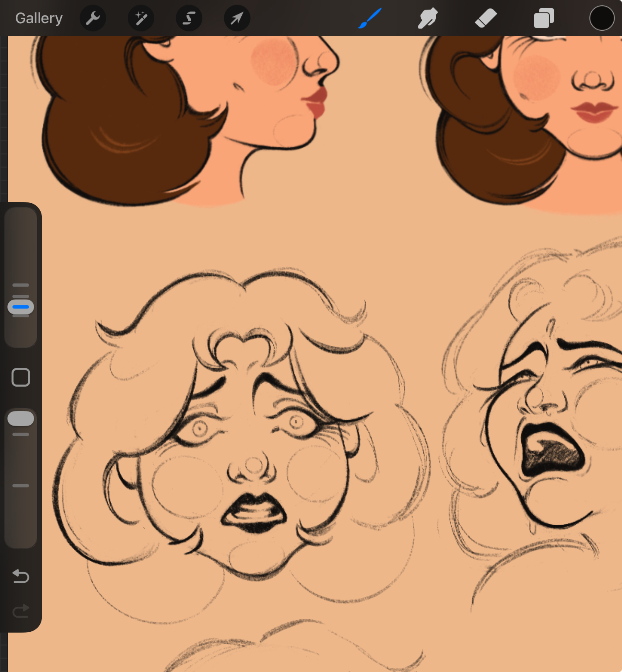Open the black active color swatch
Image resolution: width=622 pixels, height=672 pixels.
click(602, 18)
